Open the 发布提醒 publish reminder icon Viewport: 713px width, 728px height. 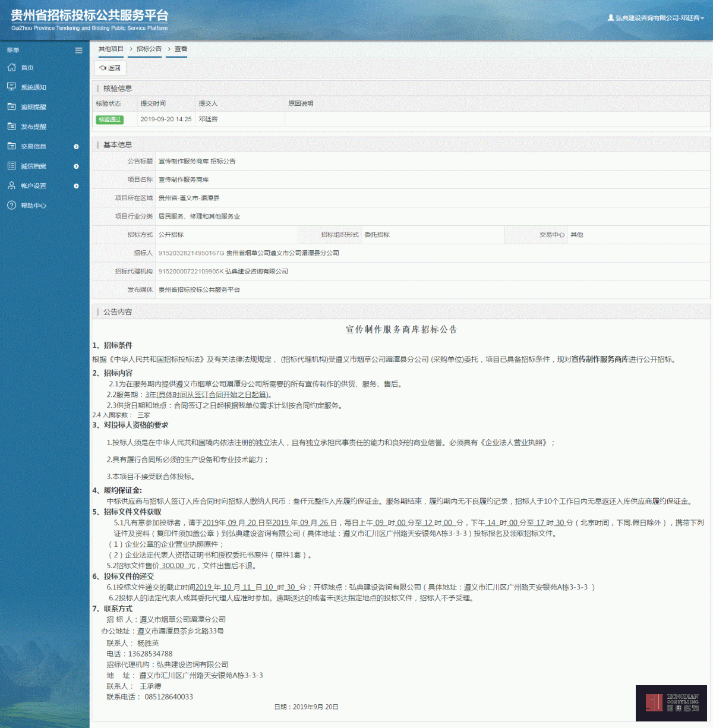pyautogui.click(x=11, y=127)
